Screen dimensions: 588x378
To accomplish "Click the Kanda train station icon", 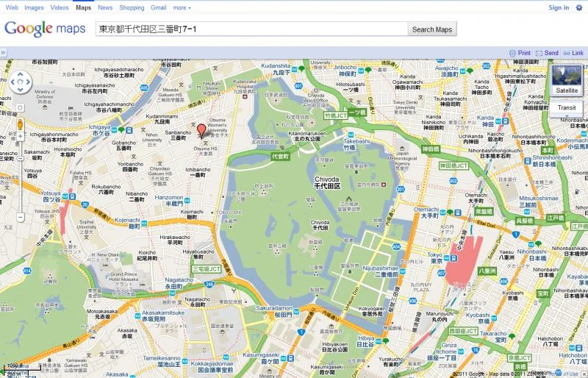I will pos(506,121).
